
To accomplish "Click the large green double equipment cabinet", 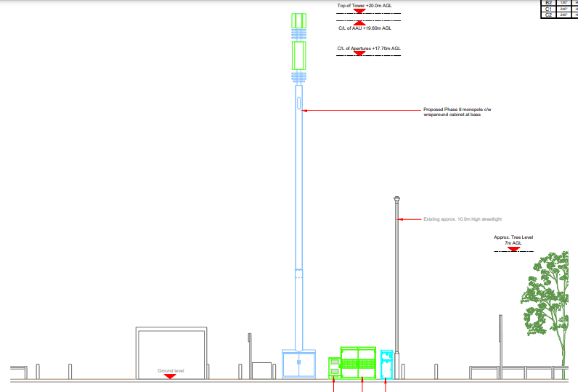I will [x=359, y=364].
